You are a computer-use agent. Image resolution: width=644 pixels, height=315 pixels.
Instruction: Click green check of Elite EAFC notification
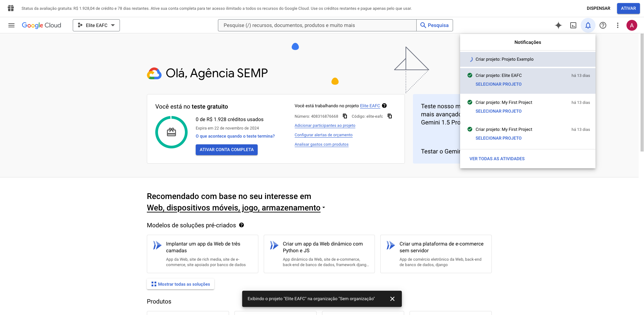point(470,75)
